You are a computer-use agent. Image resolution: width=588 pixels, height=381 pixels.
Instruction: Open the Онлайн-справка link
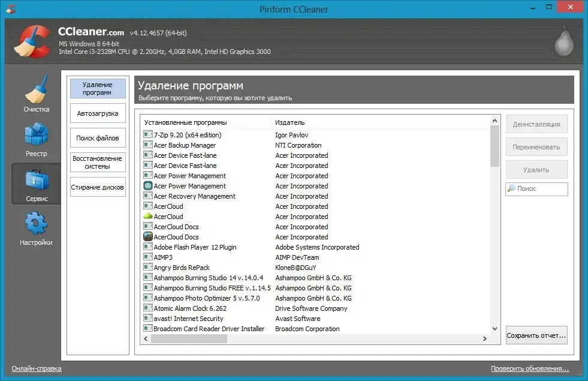(37, 368)
